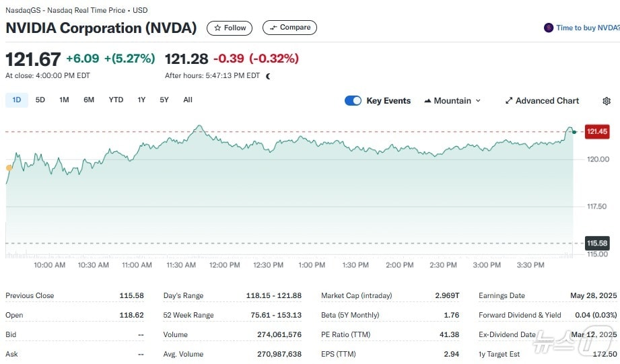Switch to the 5D time range
620x364 pixels.
point(40,100)
